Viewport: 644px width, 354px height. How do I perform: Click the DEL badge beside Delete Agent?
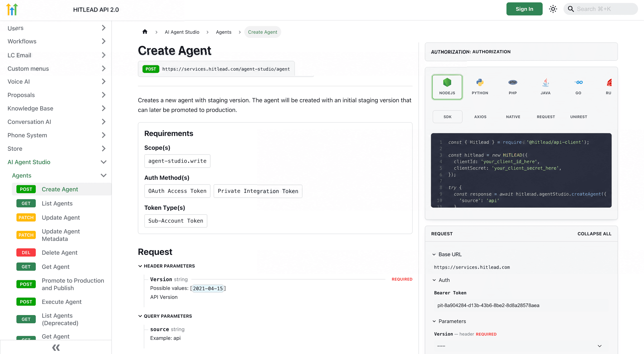coord(26,253)
